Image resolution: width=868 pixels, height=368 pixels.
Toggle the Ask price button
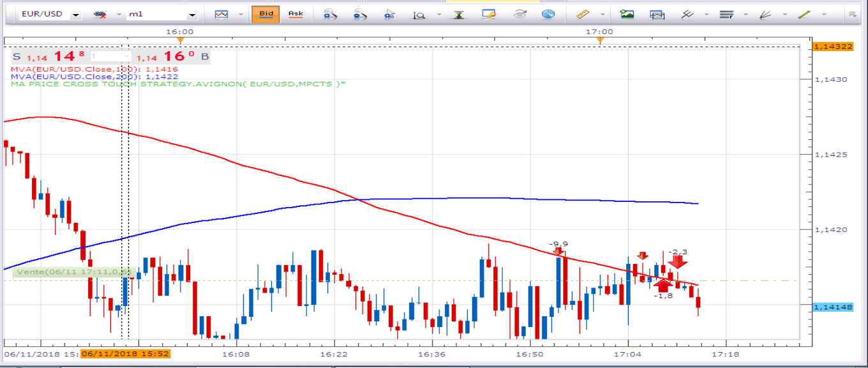pyautogui.click(x=296, y=14)
